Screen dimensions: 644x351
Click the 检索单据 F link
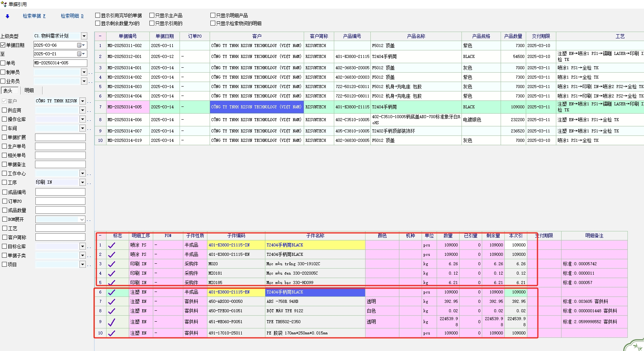click(34, 16)
